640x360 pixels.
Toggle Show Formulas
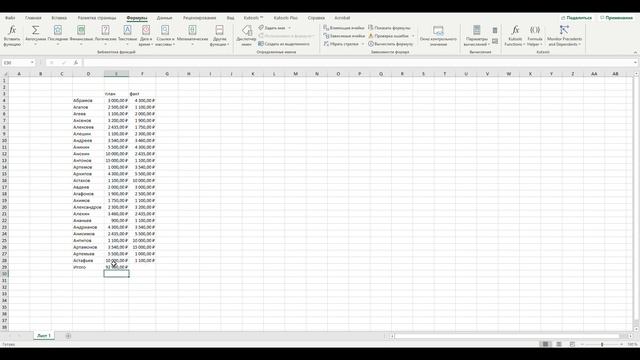(x=389, y=28)
